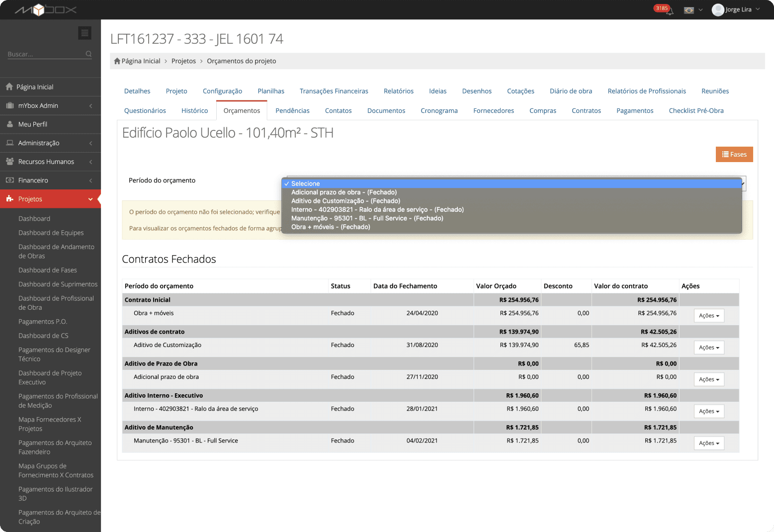Open Ações dropdown for Interno - 402903821 row
Image resolution: width=774 pixels, height=532 pixels.
709,411
